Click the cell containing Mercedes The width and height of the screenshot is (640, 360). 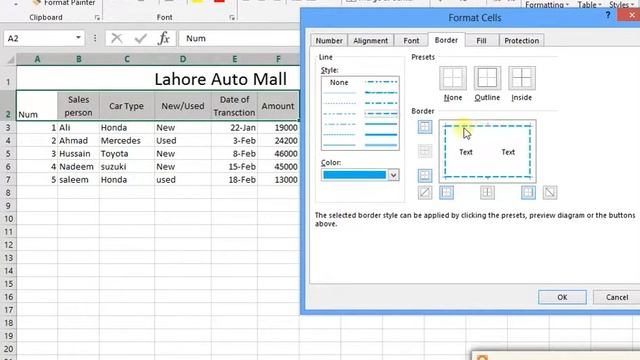pyautogui.click(x=127, y=140)
